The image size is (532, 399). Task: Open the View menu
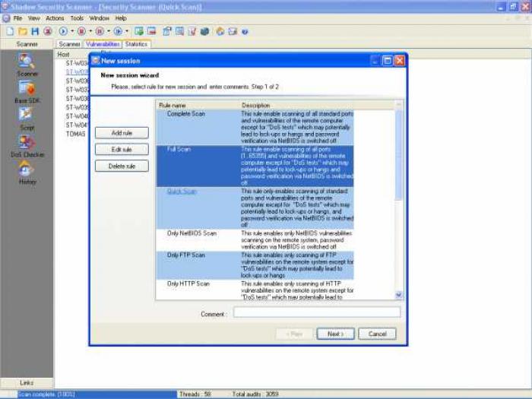(34, 18)
